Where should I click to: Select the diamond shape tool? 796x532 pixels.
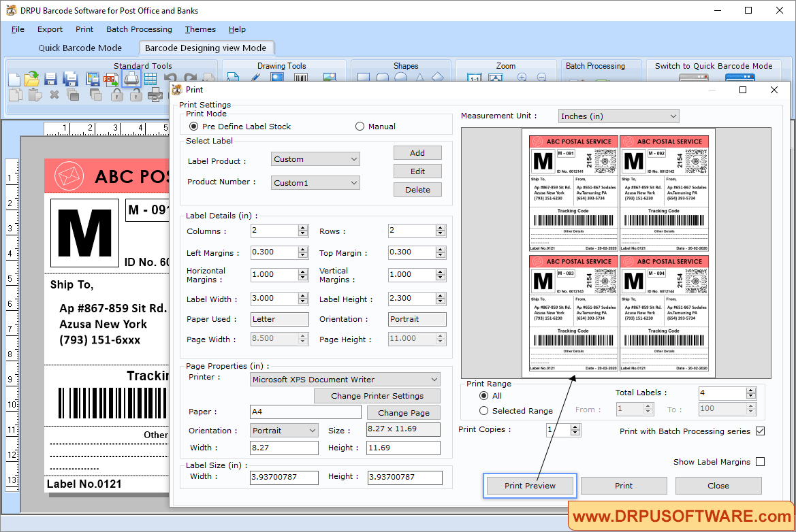(438, 76)
